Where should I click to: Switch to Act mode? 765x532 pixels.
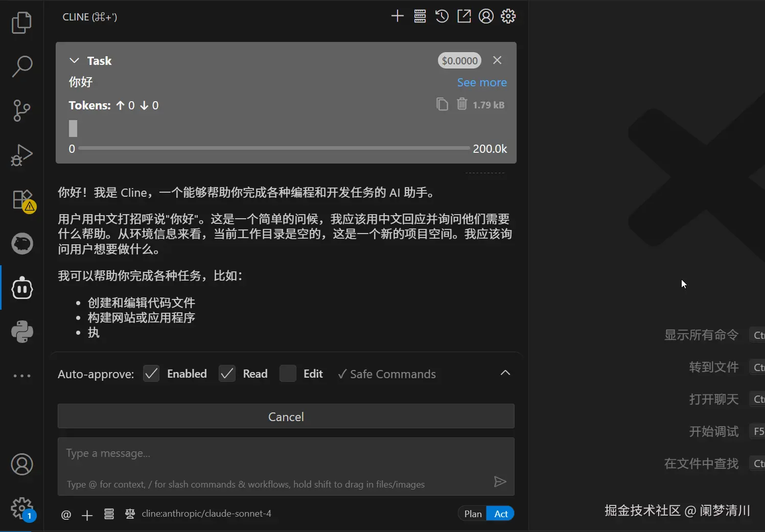[x=501, y=514]
